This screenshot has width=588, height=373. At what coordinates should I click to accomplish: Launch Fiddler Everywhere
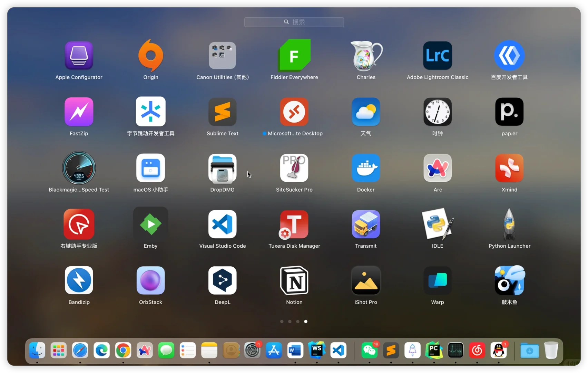(294, 55)
